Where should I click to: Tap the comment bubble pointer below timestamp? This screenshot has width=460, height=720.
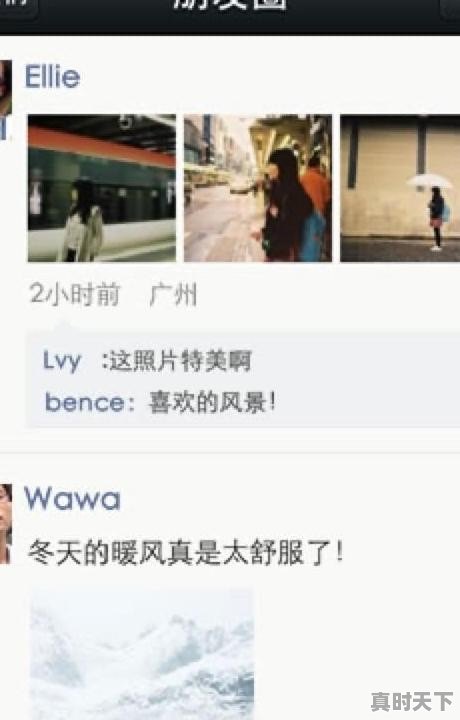(63, 326)
